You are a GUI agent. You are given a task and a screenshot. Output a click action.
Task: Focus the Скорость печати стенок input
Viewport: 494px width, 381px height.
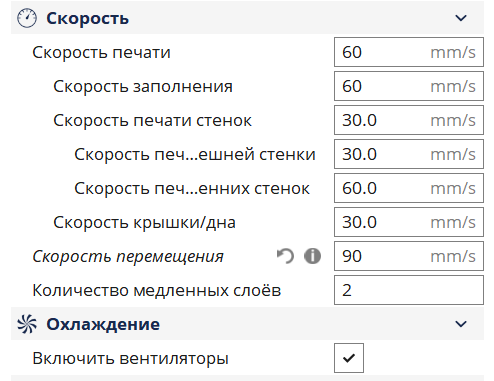(x=409, y=120)
